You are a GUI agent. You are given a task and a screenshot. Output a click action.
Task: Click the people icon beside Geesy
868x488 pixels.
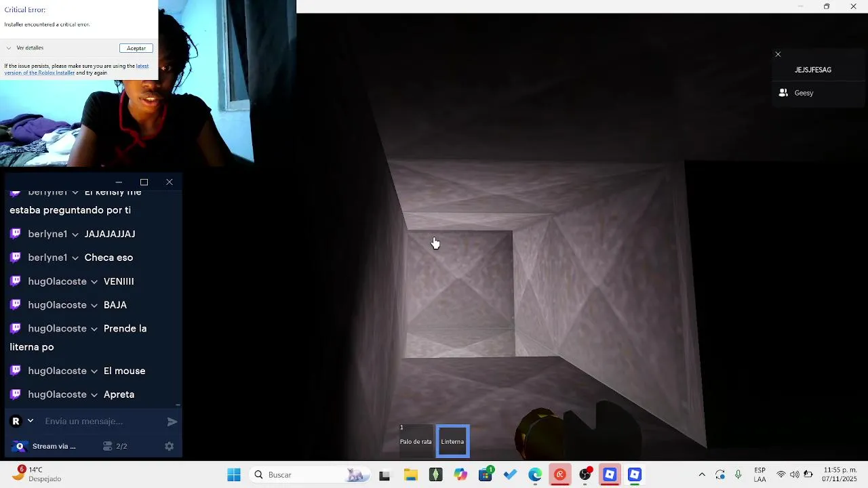(783, 93)
